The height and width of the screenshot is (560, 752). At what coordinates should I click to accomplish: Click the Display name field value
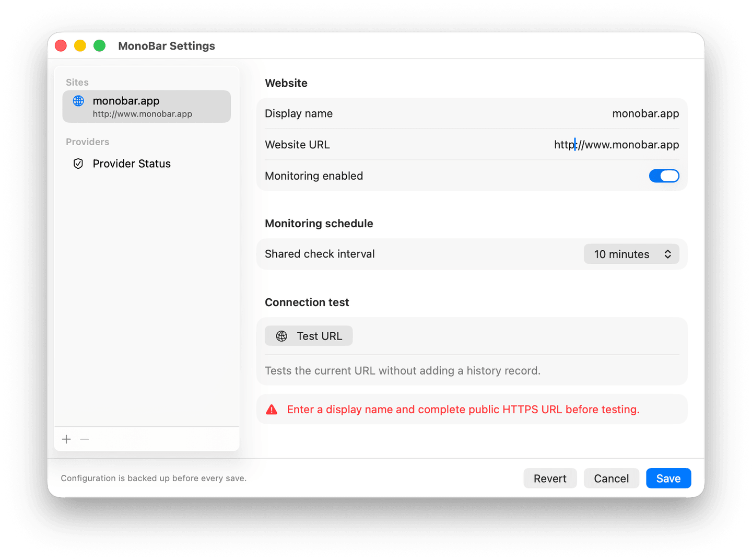point(645,113)
